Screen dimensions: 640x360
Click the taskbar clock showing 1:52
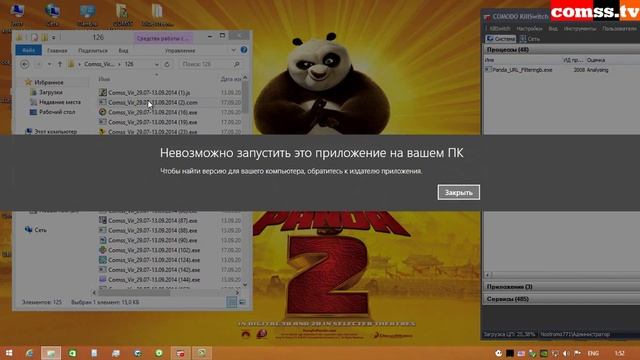click(x=620, y=353)
